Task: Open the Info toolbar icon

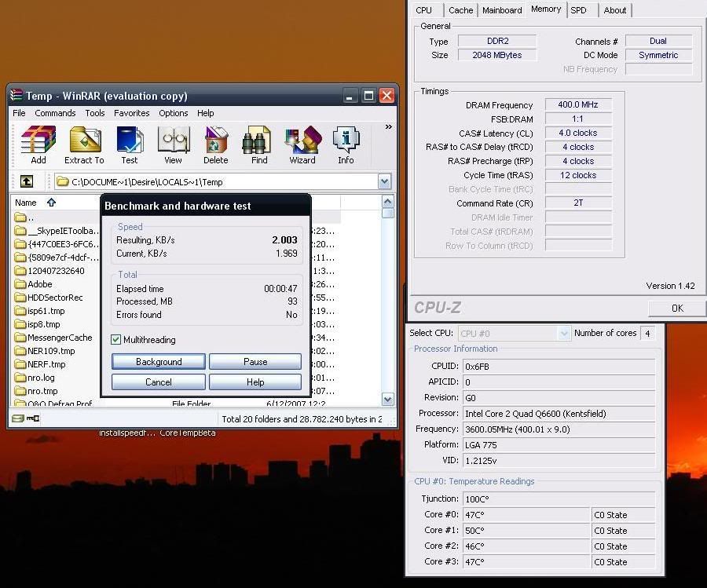Action: [346, 144]
